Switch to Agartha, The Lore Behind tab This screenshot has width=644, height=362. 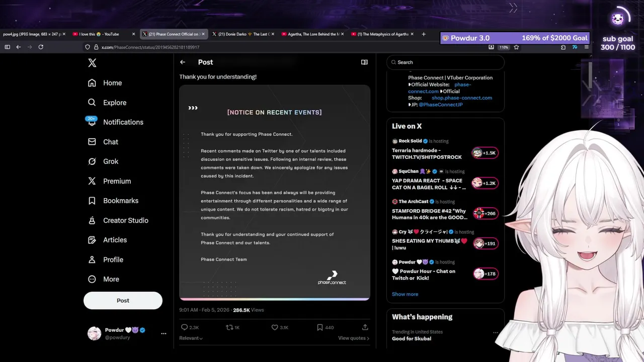[x=312, y=34]
